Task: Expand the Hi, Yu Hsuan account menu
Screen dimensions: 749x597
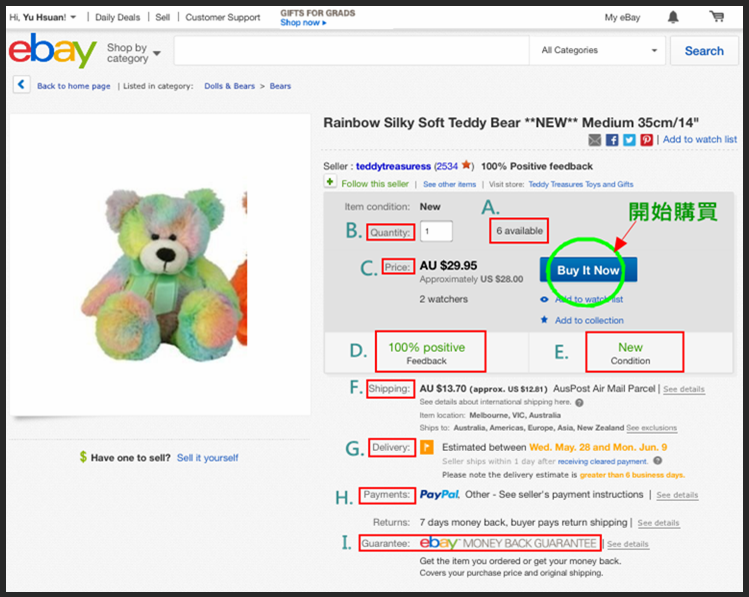Action: [43, 17]
